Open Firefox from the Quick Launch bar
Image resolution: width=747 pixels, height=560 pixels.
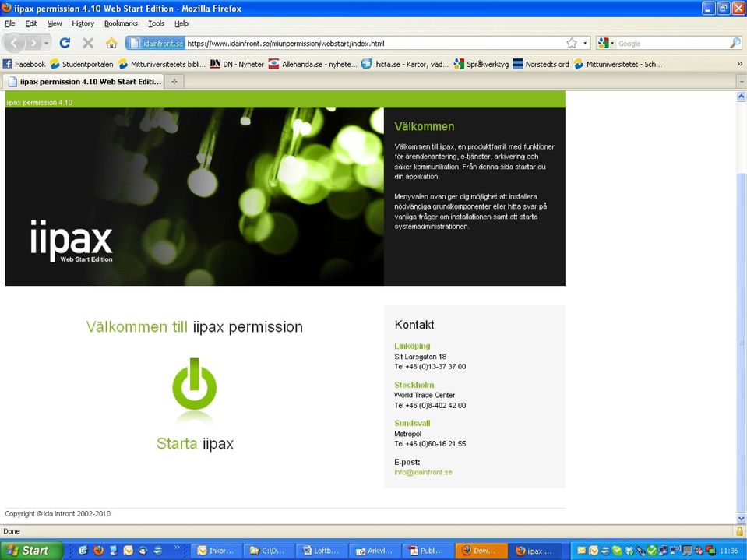point(99,551)
